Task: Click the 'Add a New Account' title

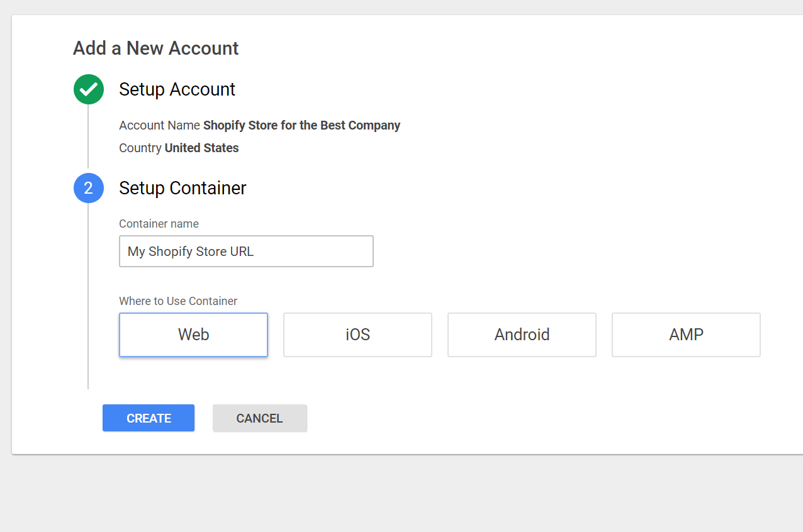Action: coord(155,48)
